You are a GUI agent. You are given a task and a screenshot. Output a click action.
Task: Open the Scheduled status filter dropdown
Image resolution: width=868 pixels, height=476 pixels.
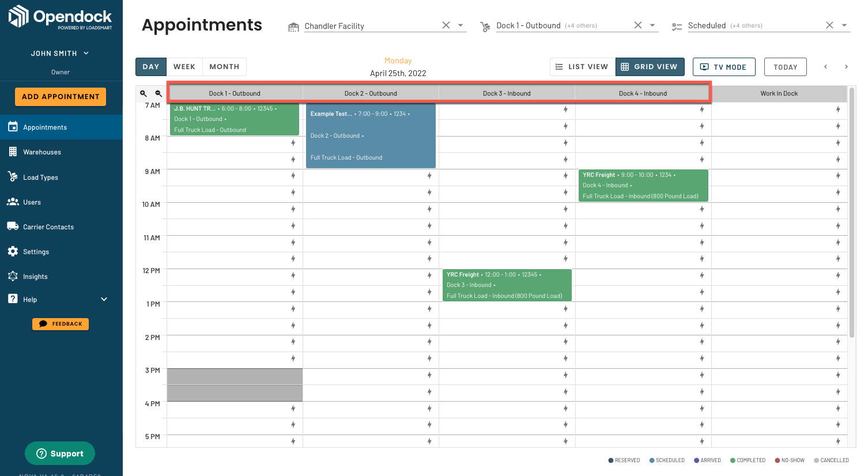(x=844, y=25)
